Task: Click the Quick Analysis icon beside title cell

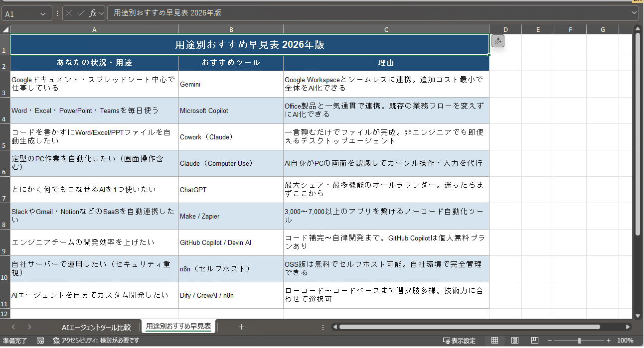Action: click(x=497, y=41)
